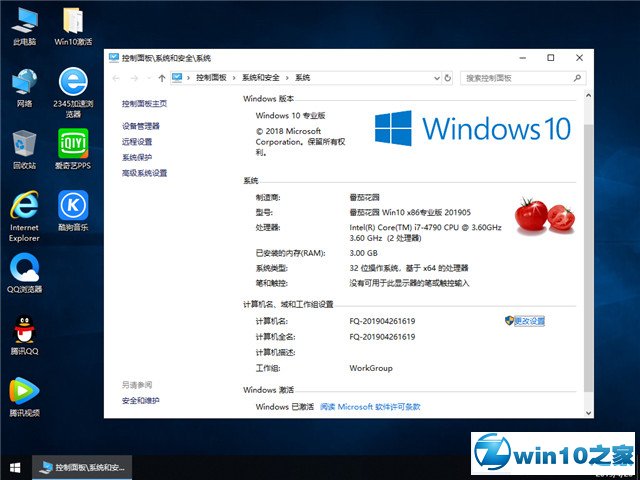The height and width of the screenshot is (480, 640).
Task: Maximize the 系统 window
Action: click(551, 58)
